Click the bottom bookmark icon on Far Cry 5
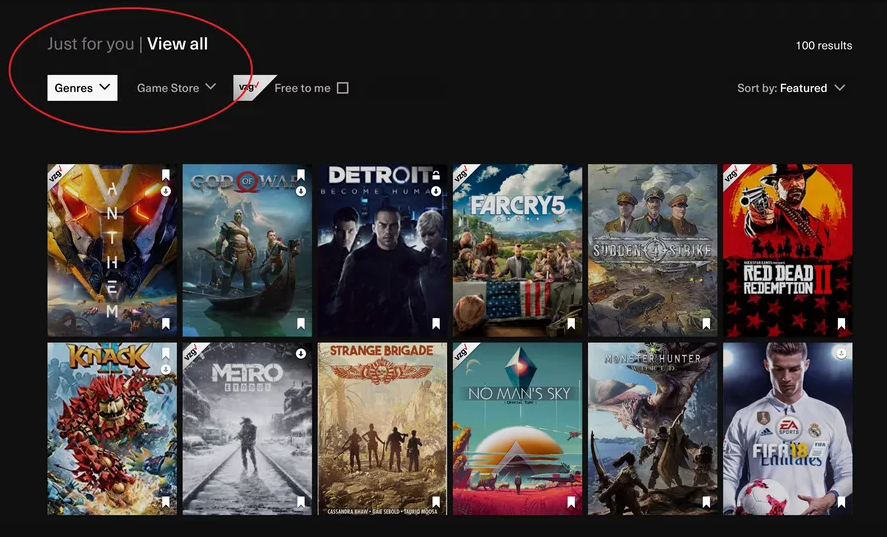The height and width of the screenshot is (537, 887). [571, 324]
